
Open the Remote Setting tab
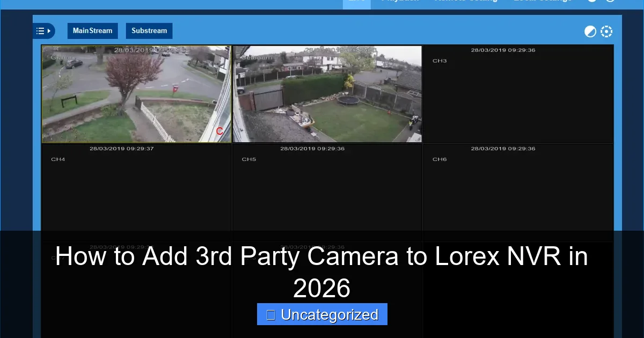click(466, 2)
